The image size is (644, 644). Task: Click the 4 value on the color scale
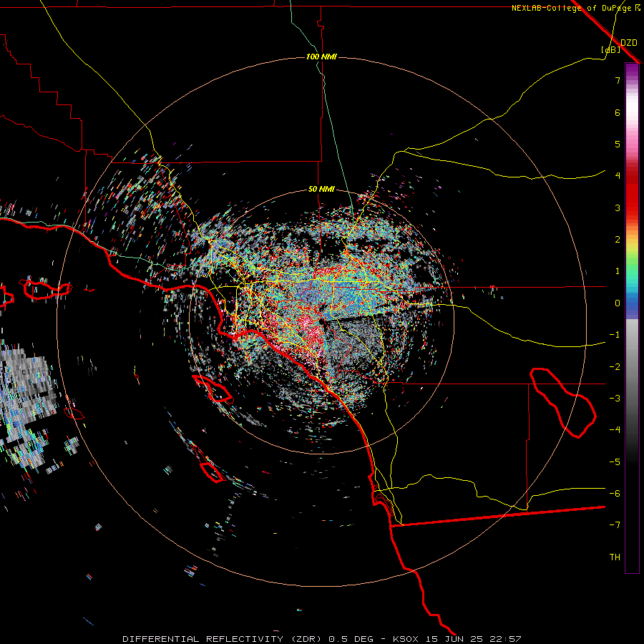(618, 176)
